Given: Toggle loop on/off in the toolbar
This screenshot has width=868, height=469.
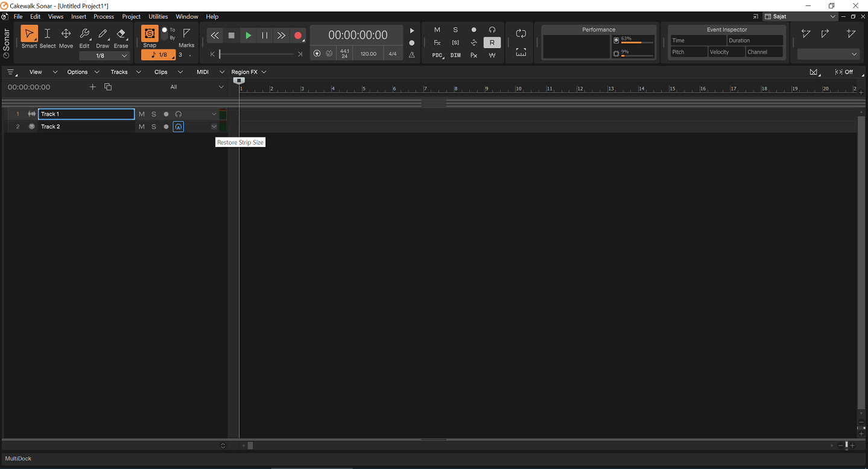Looking at the screenshot, I should pos(521,34).
